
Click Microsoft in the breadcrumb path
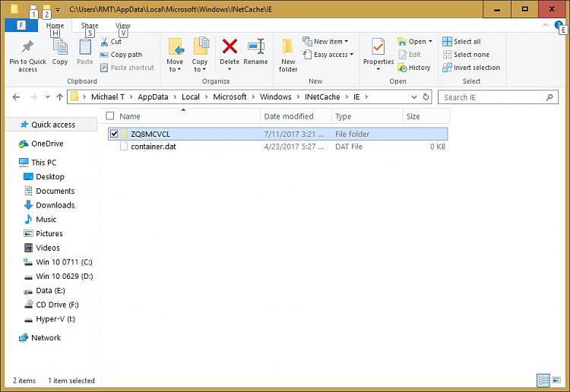click(230, 97)
